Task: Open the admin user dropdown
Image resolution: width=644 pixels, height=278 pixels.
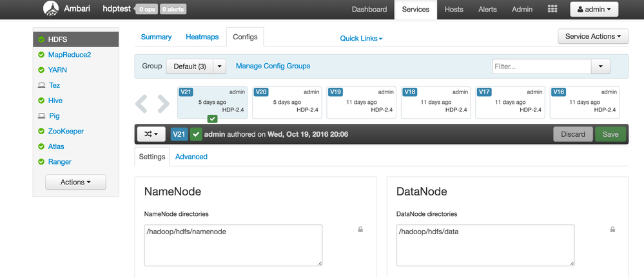Action: click(x=594, y=10)
